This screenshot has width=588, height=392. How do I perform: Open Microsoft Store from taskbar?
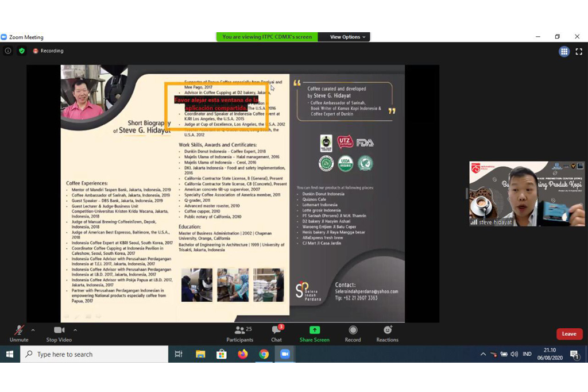coord(222,354)
